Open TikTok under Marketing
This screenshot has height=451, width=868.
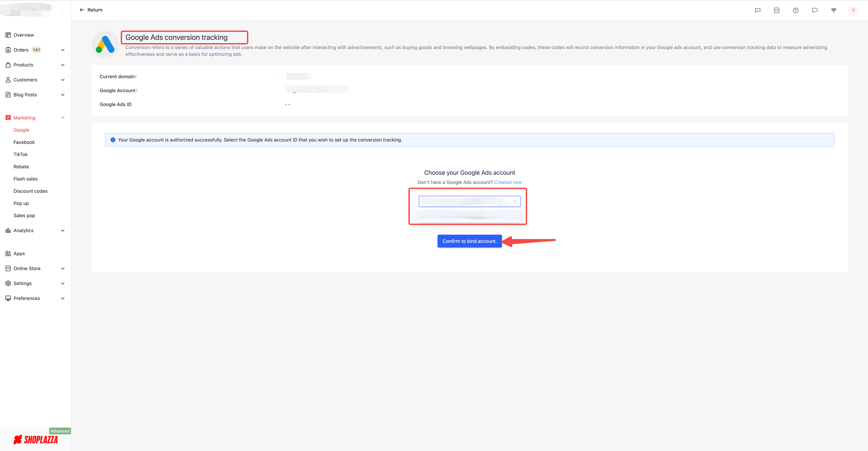coord(21,154)
